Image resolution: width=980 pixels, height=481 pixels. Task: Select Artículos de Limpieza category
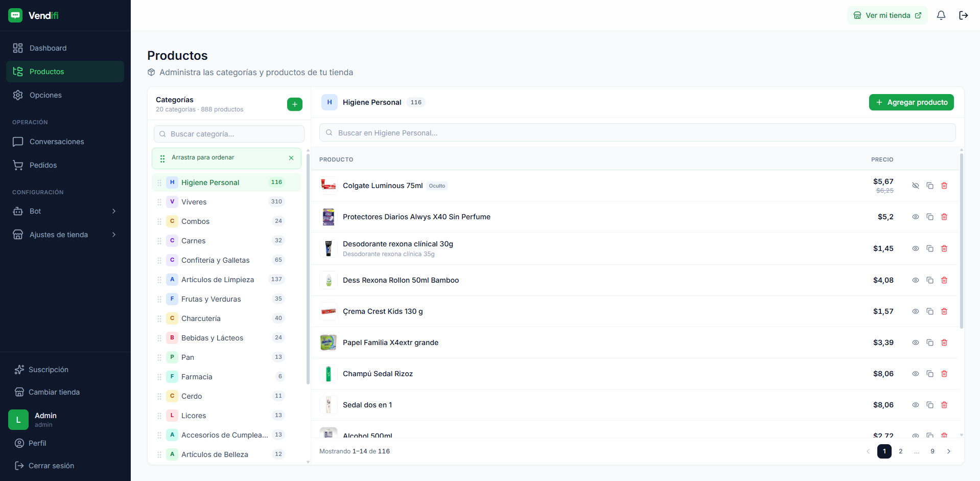pyautogui.click(x=226, y=280)
